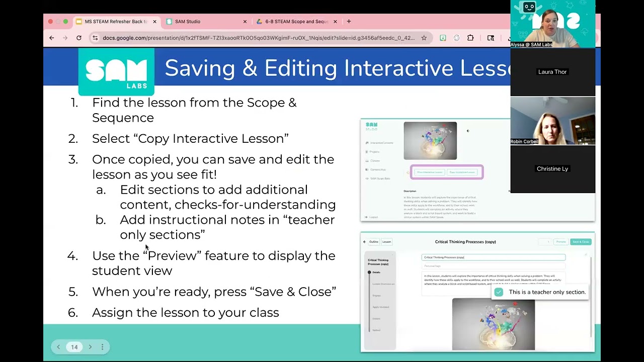The width and height of the screenshot is (644, 362).
Task: Go to the previous slide
Action: [58, 347]
